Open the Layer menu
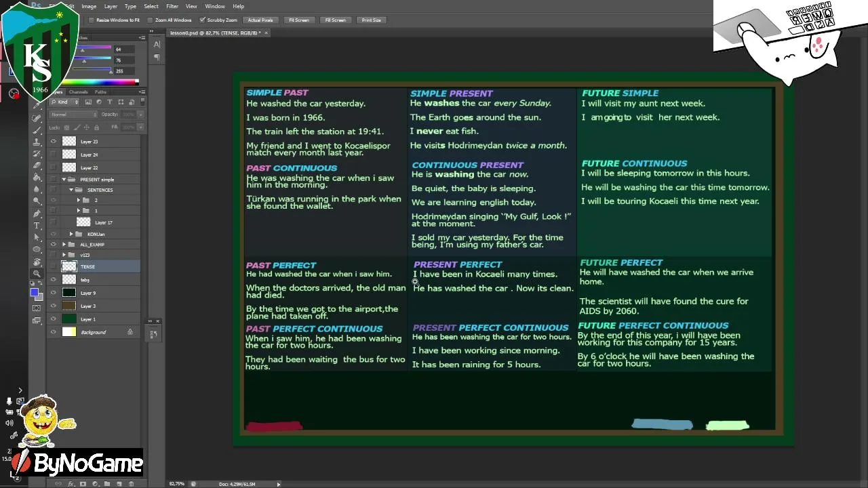868x488 pixels. click(111, 6)
